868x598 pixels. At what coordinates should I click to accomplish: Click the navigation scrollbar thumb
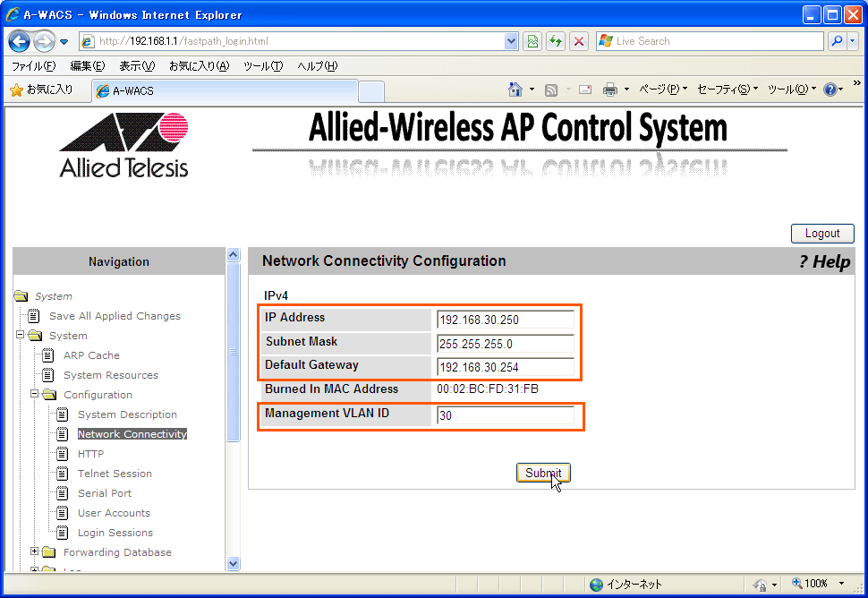[233, 352]
